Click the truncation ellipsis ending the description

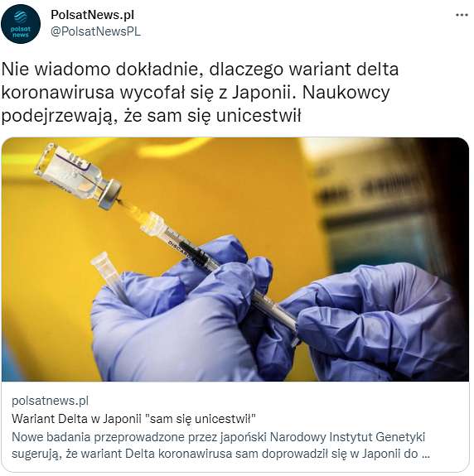pos(426,454)
